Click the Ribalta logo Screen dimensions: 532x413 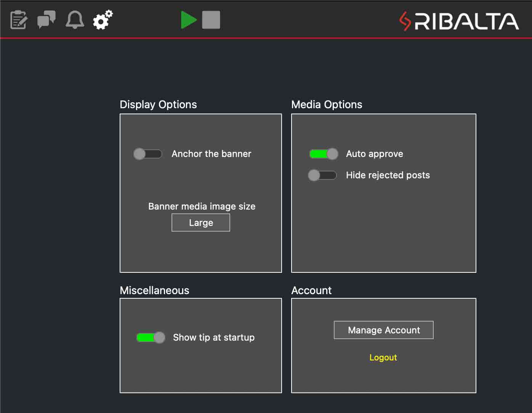pos(459,21)
